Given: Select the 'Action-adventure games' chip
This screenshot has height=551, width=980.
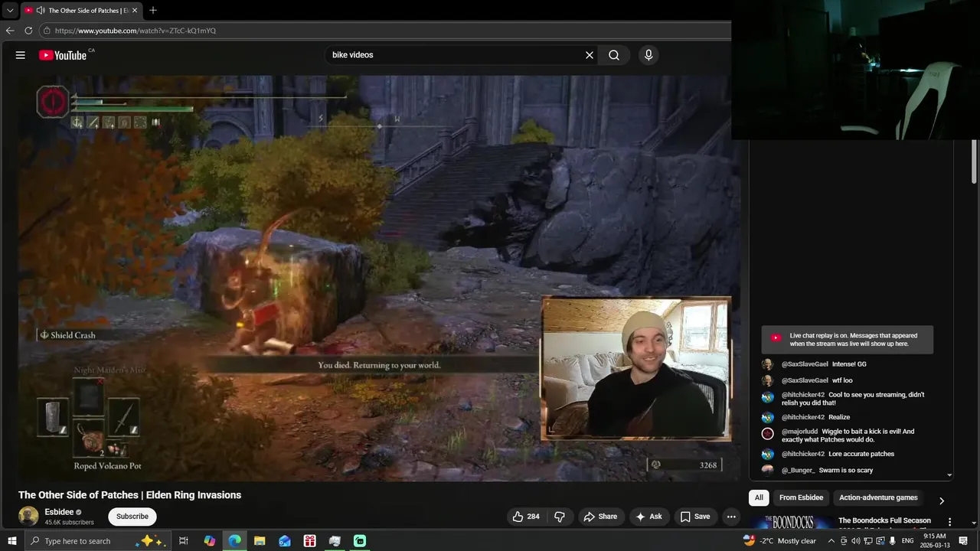Looking at the screenshot, I should pyautogui.click(x=878, y=497).
